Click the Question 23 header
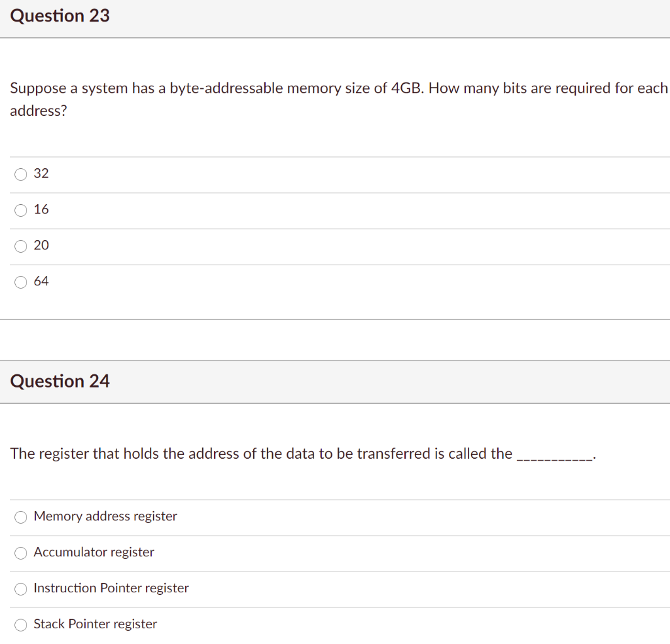 60,16
